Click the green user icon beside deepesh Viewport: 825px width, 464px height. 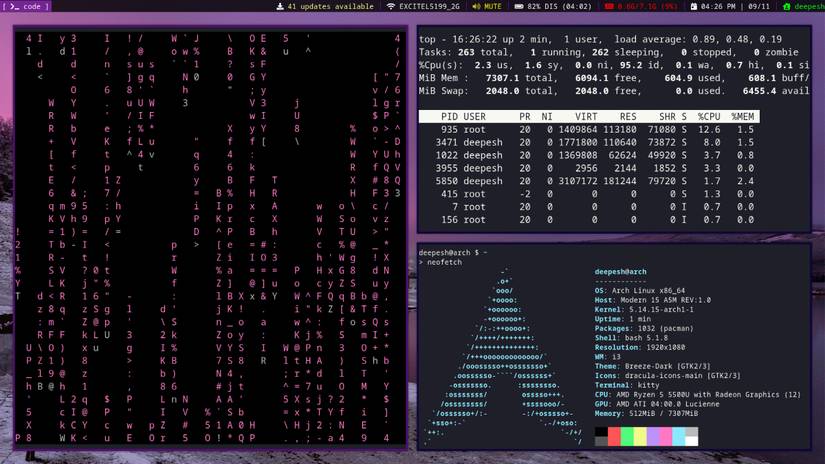click(787, 6)
